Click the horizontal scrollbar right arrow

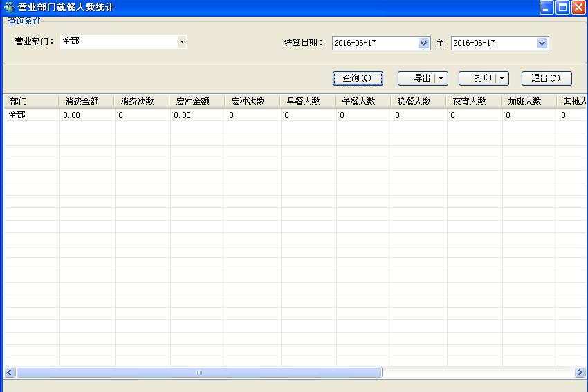pyautogui.click(x=580, y=373)
